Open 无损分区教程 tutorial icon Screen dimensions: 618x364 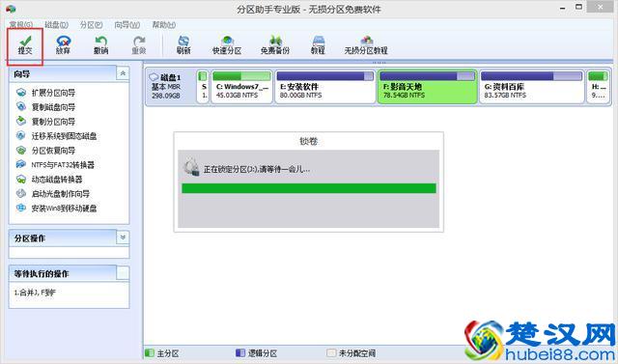click(x=366, y=41)
